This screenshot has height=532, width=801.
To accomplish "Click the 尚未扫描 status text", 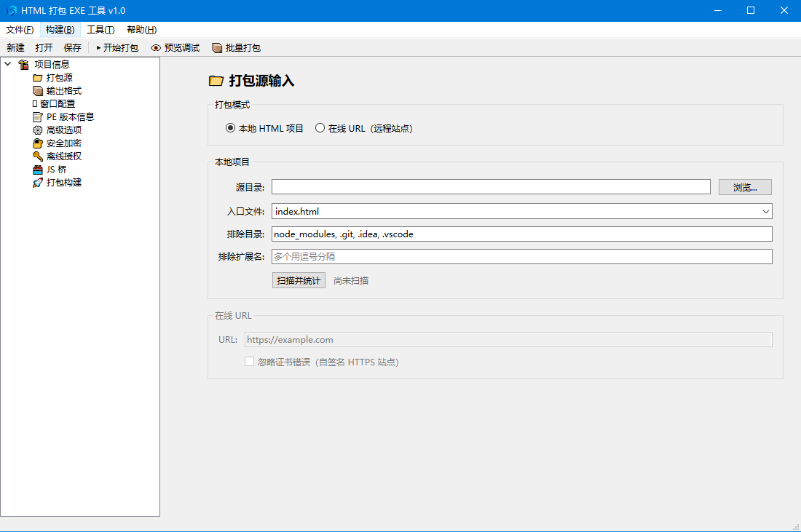I will tap(351, 281).
